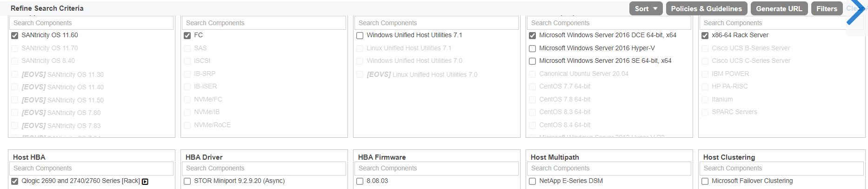Uncheck SANtricity OS 11.60
868x189 pixels.
pos(15,35)
